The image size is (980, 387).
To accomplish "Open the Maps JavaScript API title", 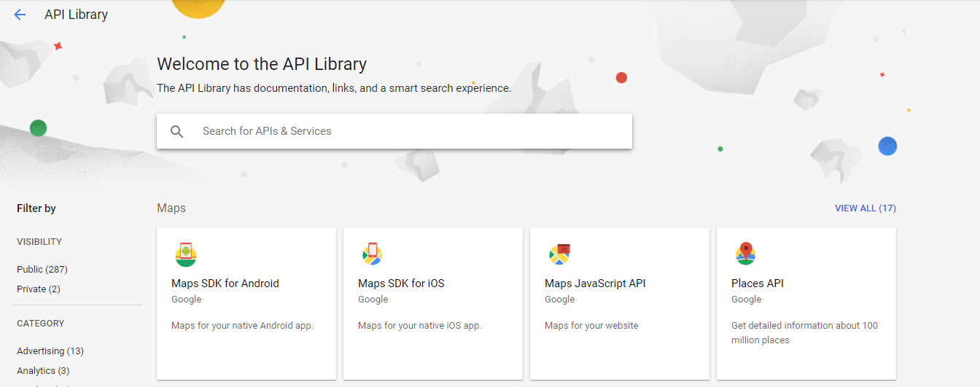I will (595, 284).
